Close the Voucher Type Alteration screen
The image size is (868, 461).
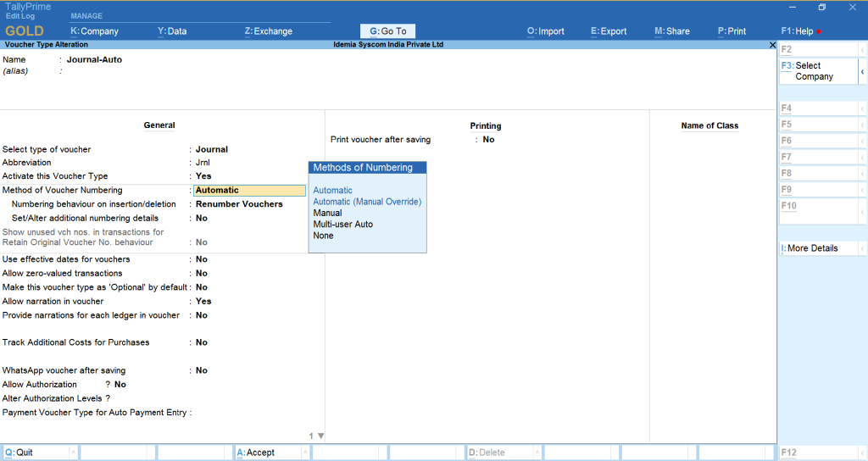click(x=771, y=45)
